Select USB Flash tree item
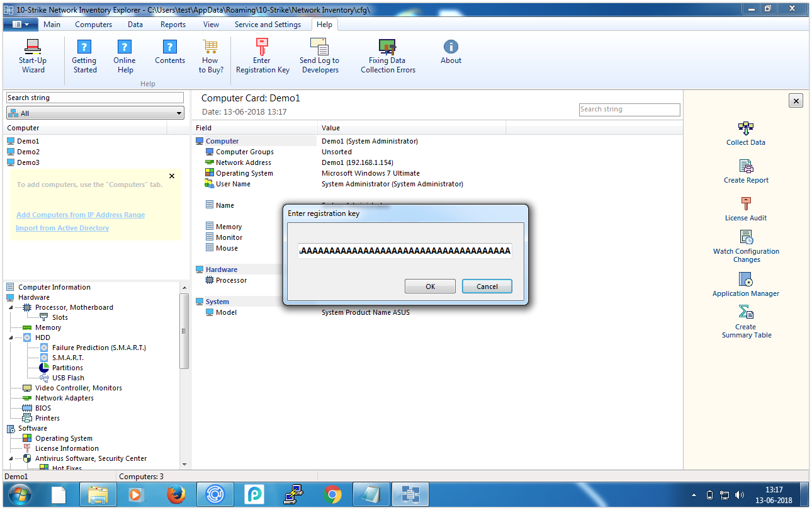Image resolution: width=812 pixels, height=510 pixels. [68, 378]
